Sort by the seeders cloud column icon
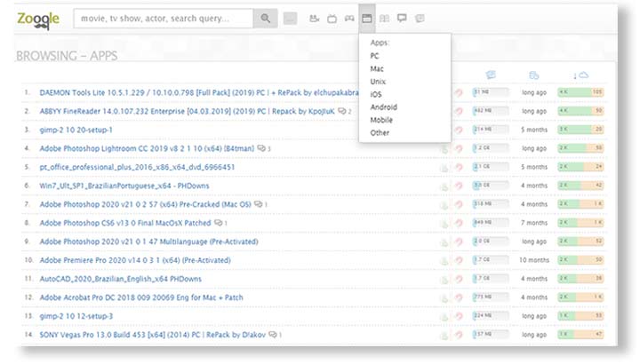640x364 pixels. click(x=580, y=75)
